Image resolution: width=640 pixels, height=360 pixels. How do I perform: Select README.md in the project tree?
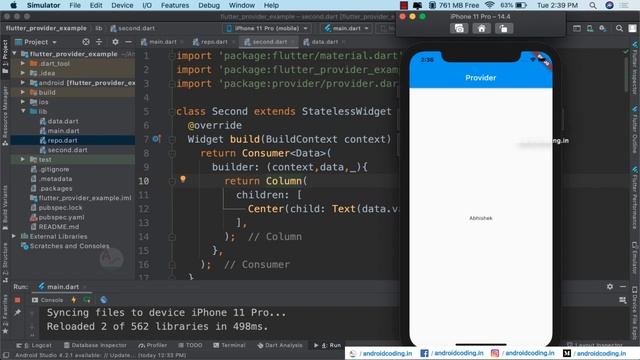coord(59,227)
